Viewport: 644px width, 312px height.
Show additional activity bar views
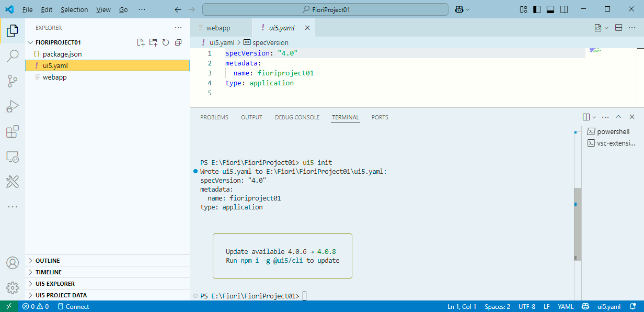click(x=12, y=207)
